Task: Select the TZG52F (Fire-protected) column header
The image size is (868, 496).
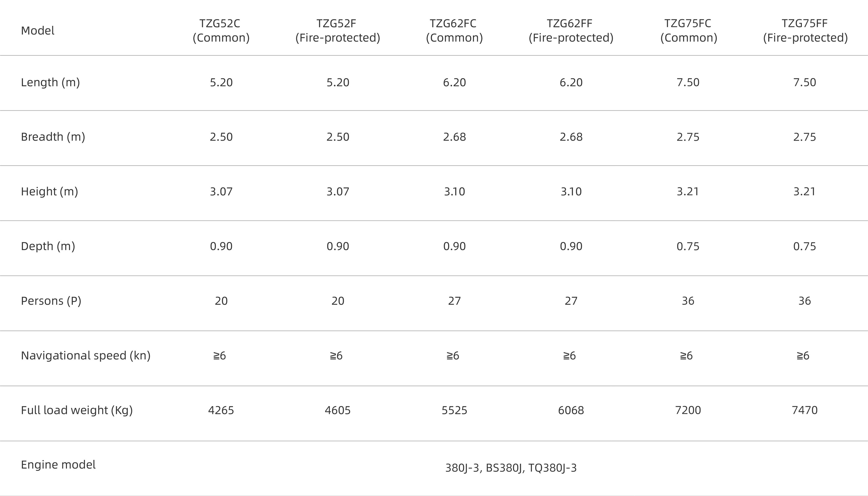Action: [x=338, y=30]
